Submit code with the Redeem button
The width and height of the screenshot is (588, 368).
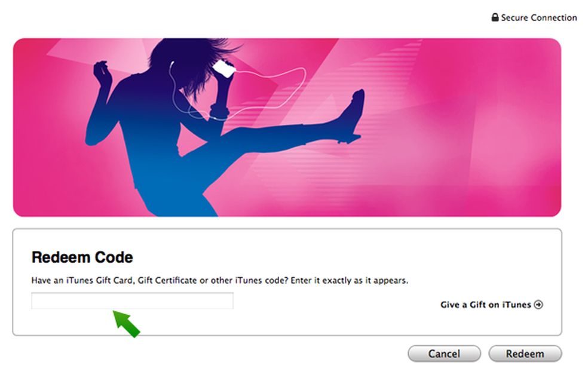pos(525,354)
